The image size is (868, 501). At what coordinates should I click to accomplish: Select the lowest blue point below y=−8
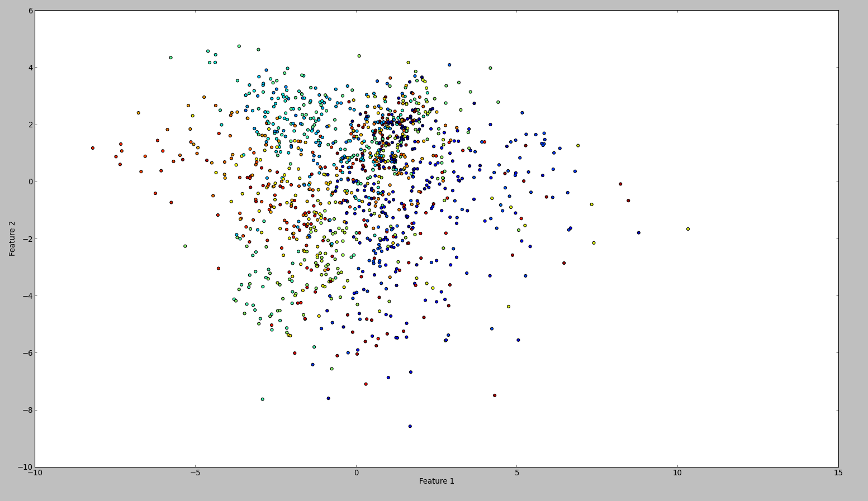tap(410, 426)
